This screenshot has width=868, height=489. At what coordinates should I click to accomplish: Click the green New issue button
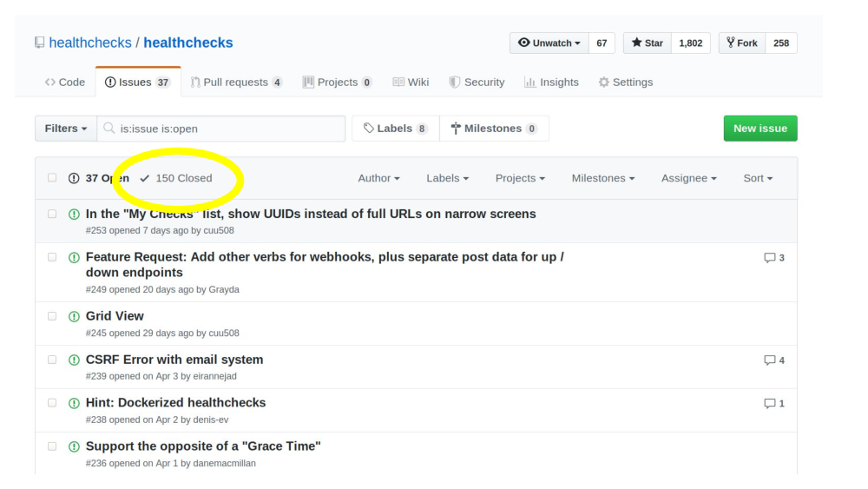760,129
